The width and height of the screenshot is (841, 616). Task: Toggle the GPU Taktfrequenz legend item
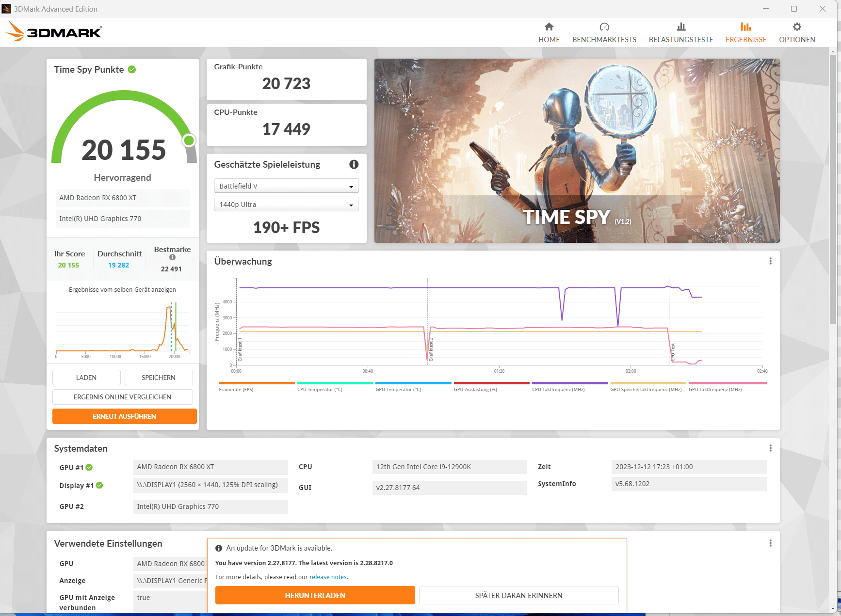pyautogui.click(x=728, y=387)
